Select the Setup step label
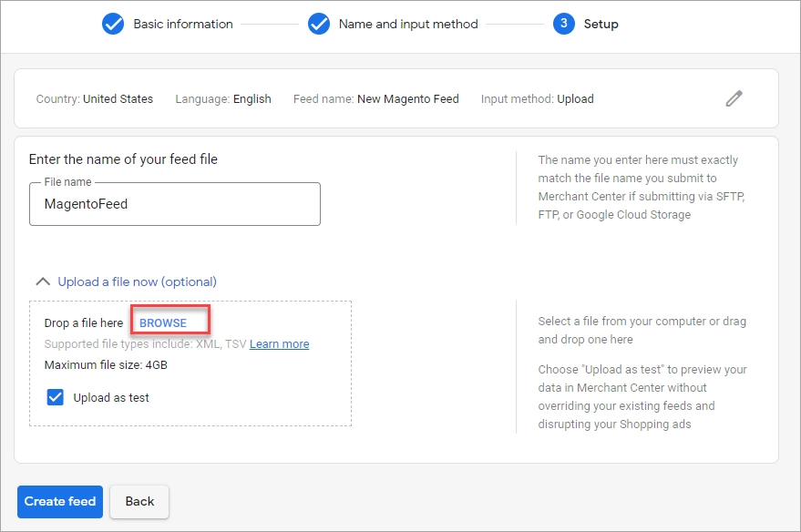Image resolution: width=801 pixels, height=532 pixels. pyautogui.click(x=601, y=24)
